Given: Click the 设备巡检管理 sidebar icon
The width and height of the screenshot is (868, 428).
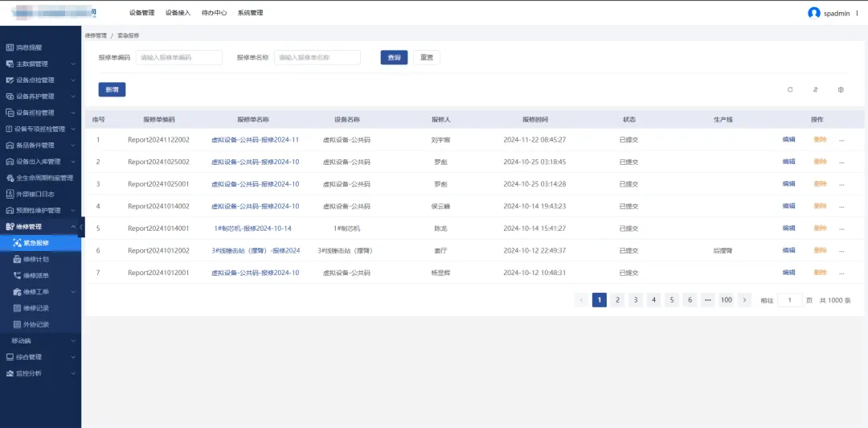Looking at the screenshot, I should tap(10, 113).
